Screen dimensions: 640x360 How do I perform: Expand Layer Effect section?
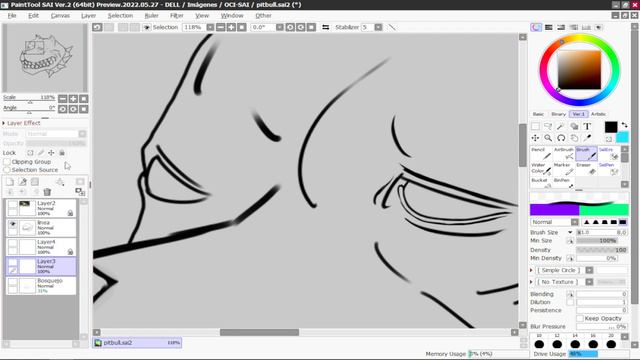[4, 123]
